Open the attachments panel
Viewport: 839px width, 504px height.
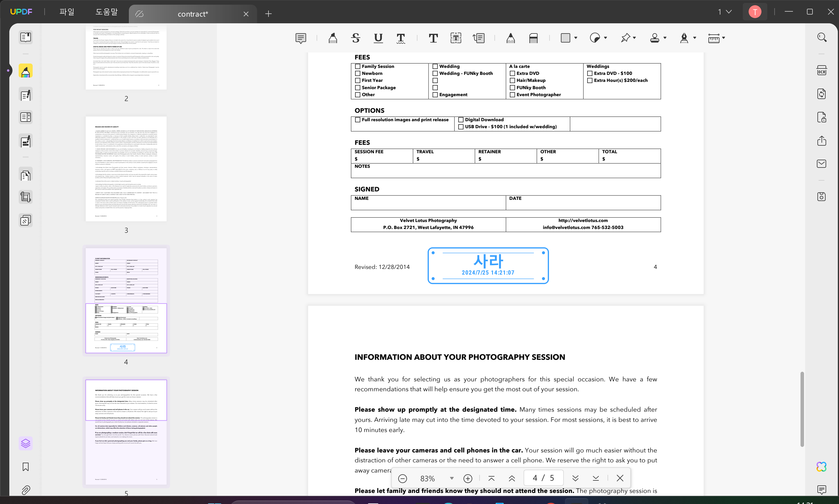(25, 490)
